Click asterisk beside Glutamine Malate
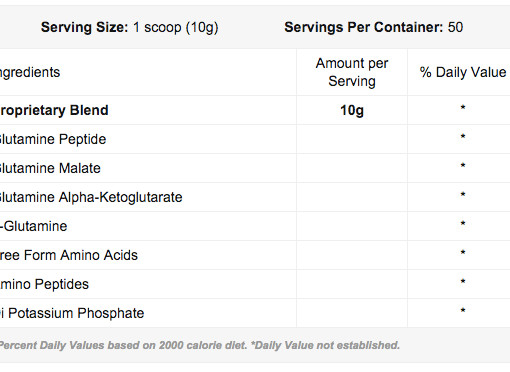The height and width of the screenshot is (372, 510). click(463, 166)
